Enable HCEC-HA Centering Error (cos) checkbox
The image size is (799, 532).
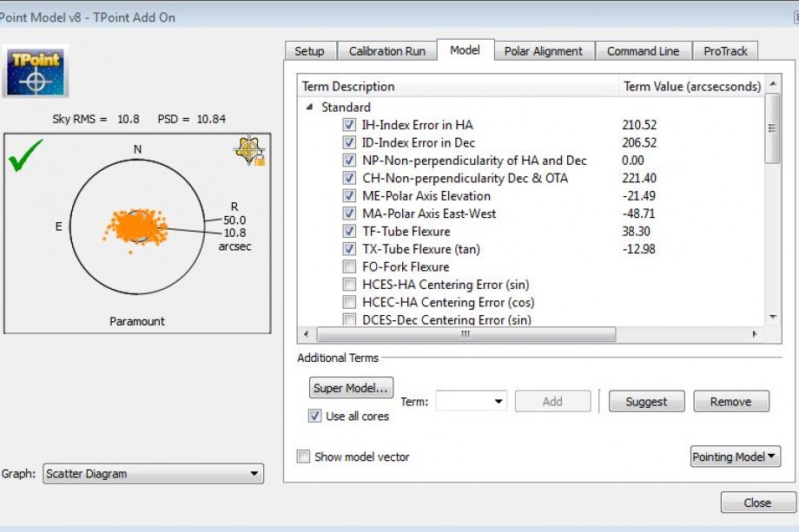(x=349, y=302)
